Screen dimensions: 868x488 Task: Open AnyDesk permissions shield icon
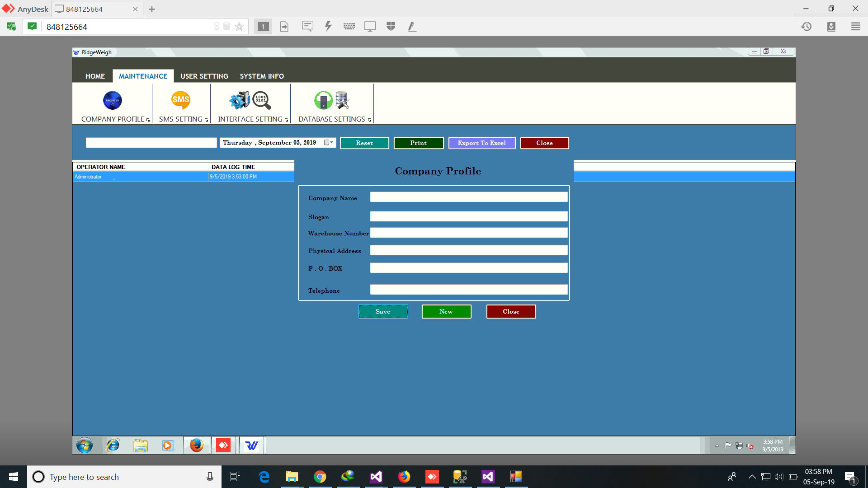[391, 26]
